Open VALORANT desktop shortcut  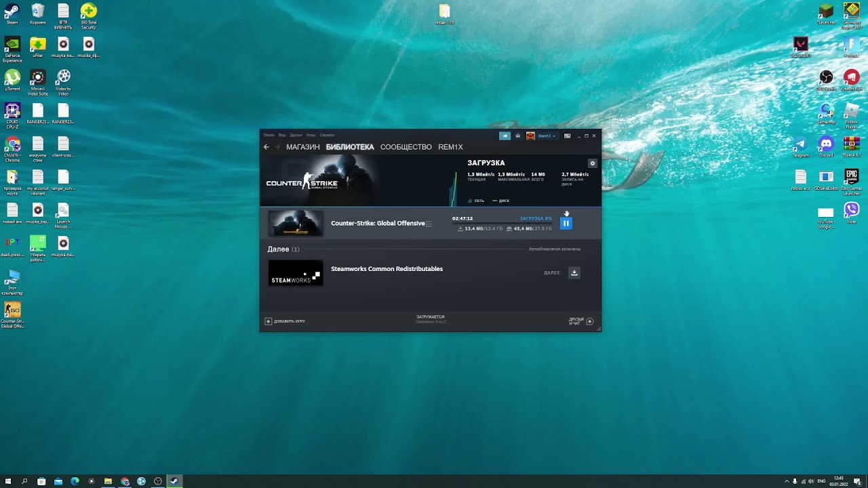point(801,47)
